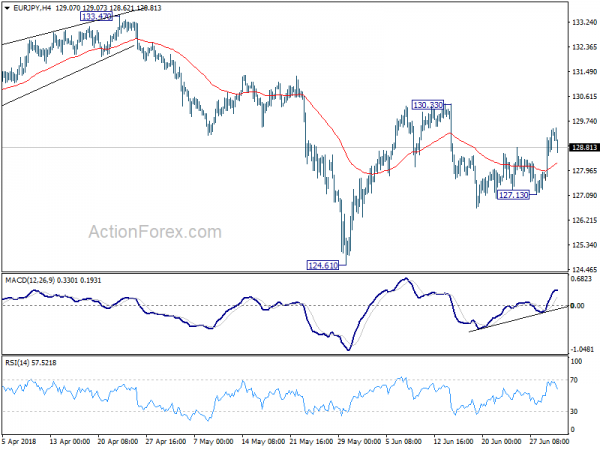The width and height of the screenshot is (600, 450).
Task: Click the MACD scale value -1.0481
Action: 582,349
